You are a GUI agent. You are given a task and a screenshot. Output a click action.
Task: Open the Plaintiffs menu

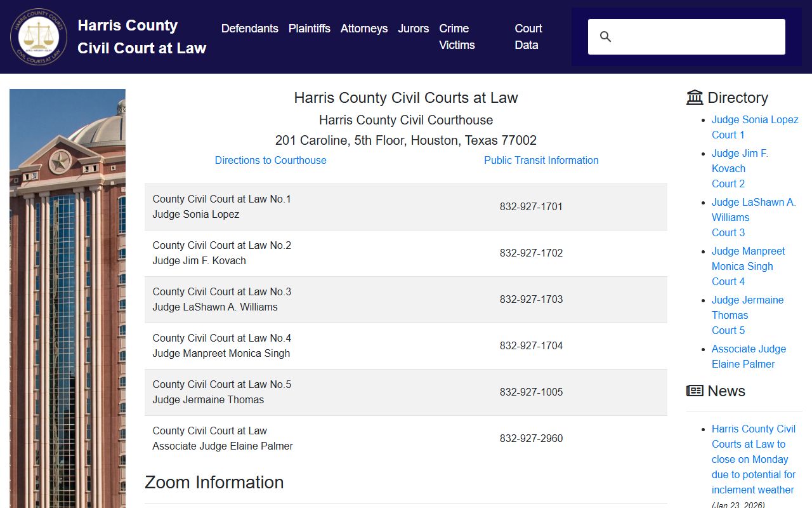coord(310,29)
